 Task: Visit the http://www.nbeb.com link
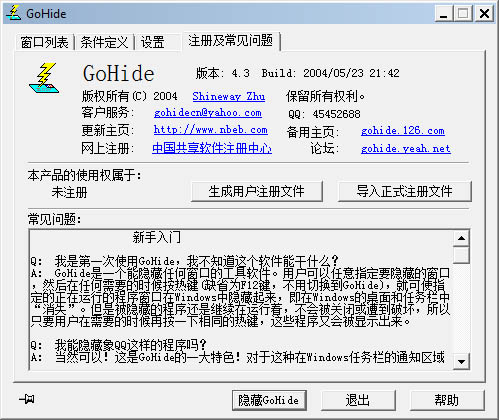(211, 130)
